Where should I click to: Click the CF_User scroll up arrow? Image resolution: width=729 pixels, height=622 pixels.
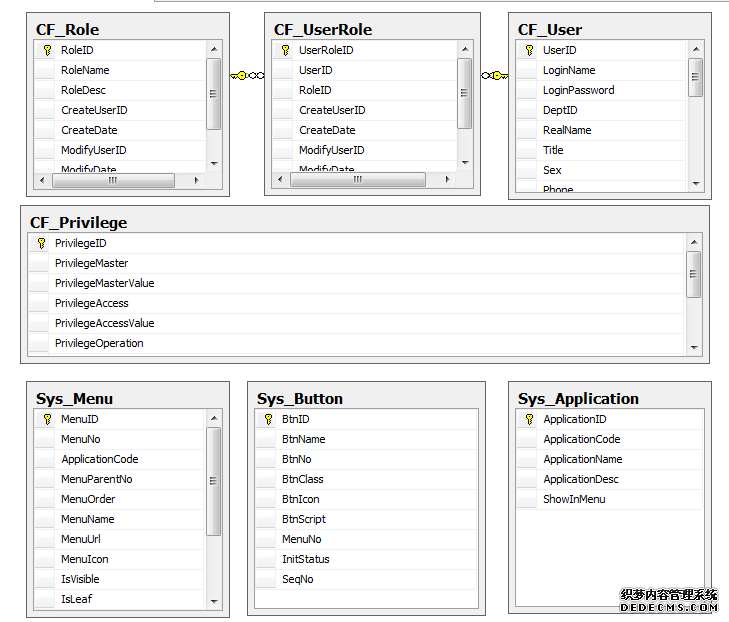click(x=695, y=47)
